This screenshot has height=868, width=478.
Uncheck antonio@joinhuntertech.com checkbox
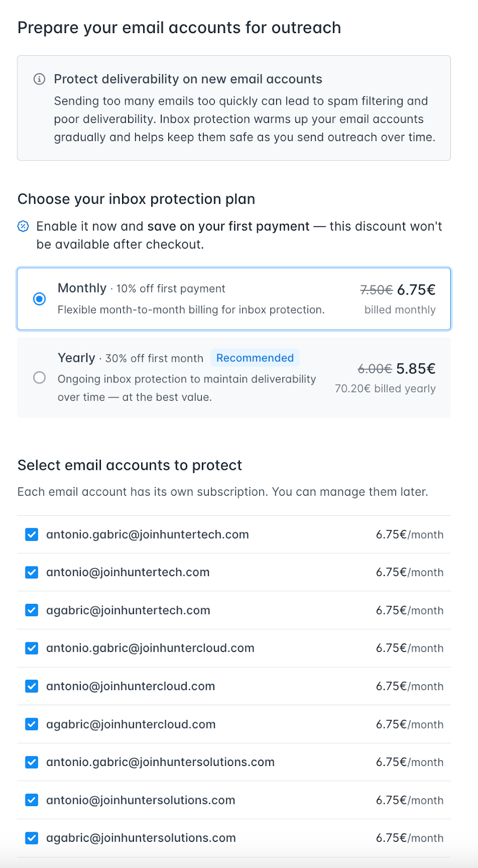tap(32, 572)
